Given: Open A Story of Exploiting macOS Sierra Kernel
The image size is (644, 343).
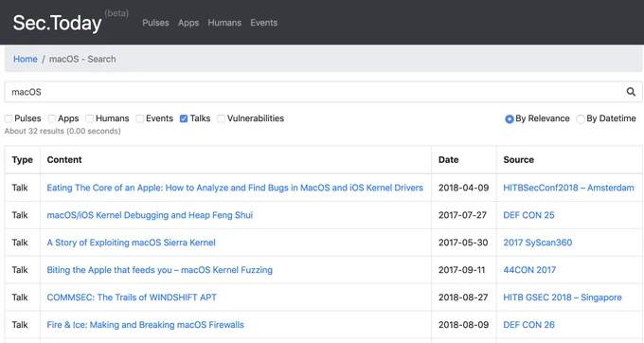Looking at the screenshot, I should pos(131,243).
